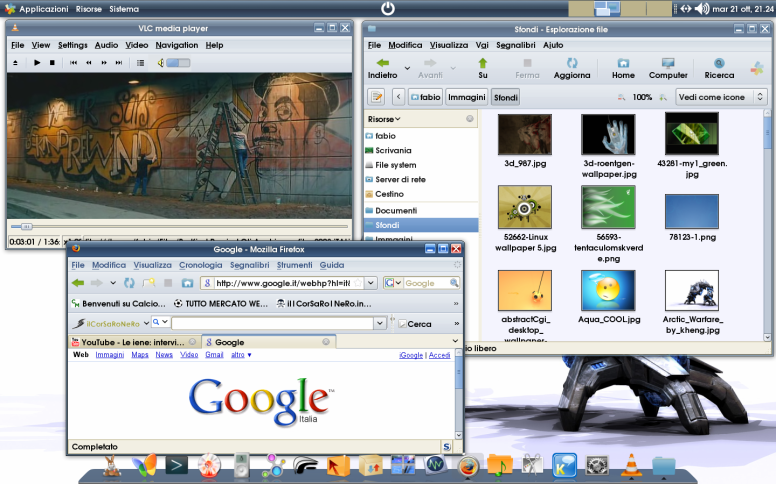Click Firefox back arrow

pyautogui.click(x=78, y=283)
